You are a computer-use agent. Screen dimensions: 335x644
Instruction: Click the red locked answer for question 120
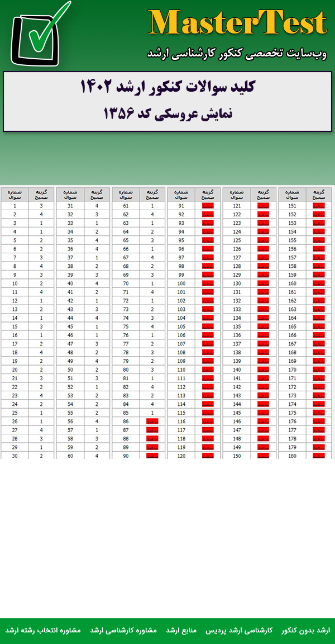(x=208, y=456)
